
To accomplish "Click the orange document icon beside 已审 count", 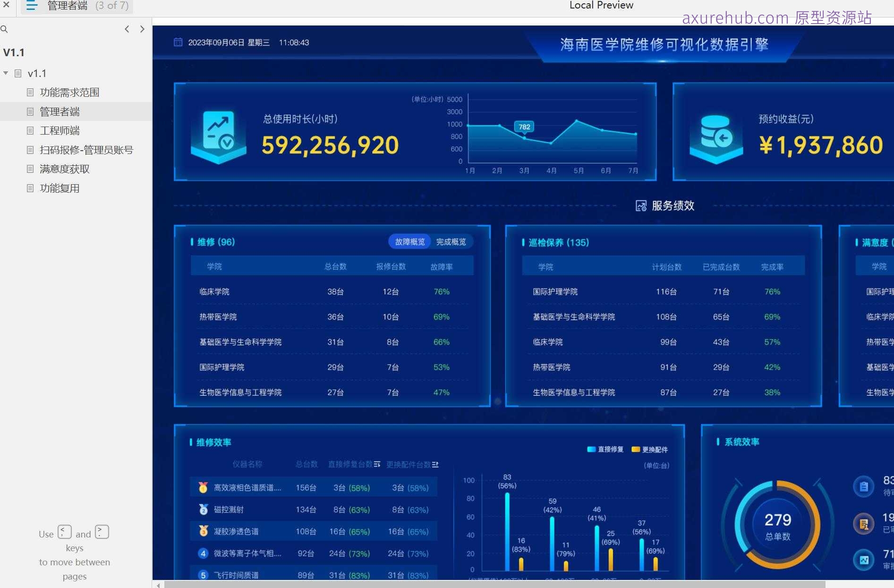I will coord(864,523).
